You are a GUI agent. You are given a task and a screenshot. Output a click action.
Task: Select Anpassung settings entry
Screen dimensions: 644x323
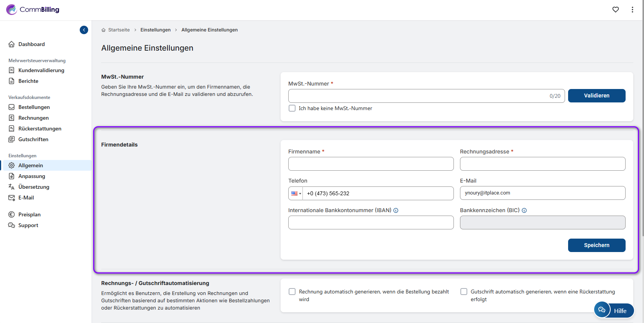[32, 176]
